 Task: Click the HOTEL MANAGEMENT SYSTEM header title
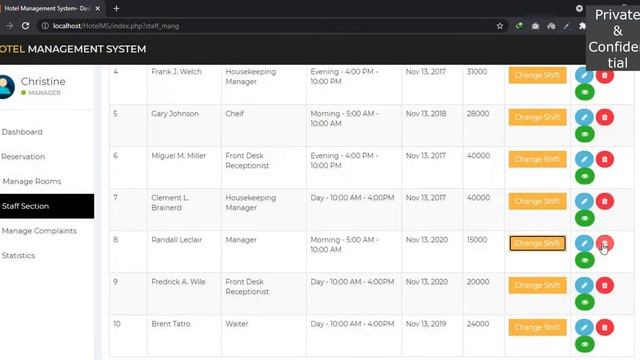pos(73,49)
